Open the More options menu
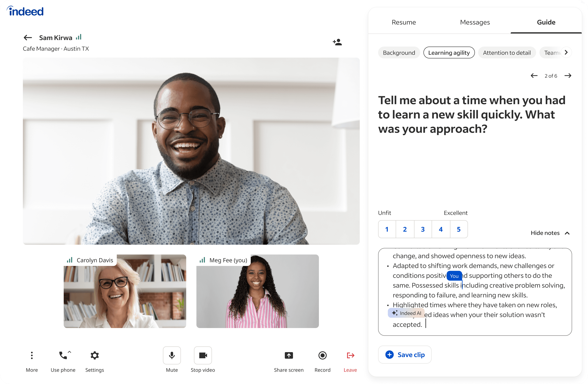The height and width of the screenshot is (384, 588). tap(32, 355)
